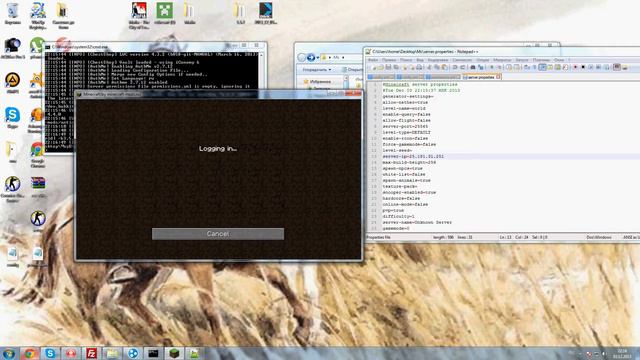Click Open file icon in Notepad++ toolbar
This screenshot has height=360, width=640.
click(x=380, y=67)
